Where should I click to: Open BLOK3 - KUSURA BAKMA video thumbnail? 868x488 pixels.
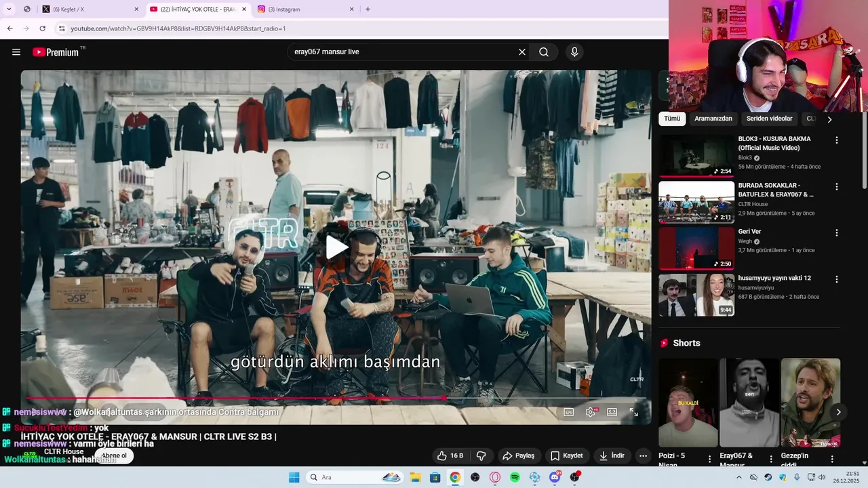tap(696, 156)
